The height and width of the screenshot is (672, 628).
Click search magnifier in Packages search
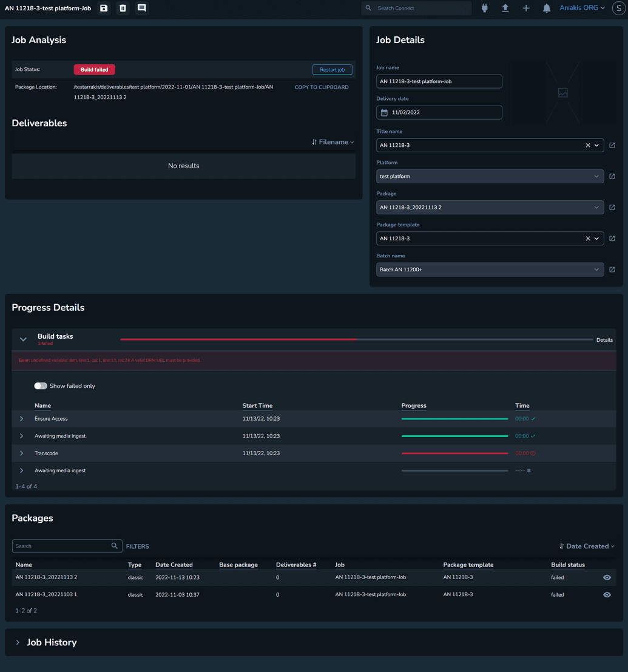click(x=115, y=546)
